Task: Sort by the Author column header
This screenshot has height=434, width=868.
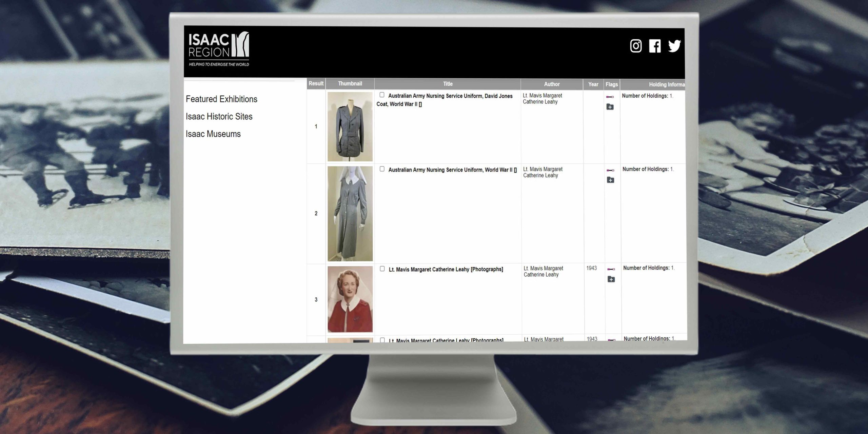Action: tap(552, 84)
